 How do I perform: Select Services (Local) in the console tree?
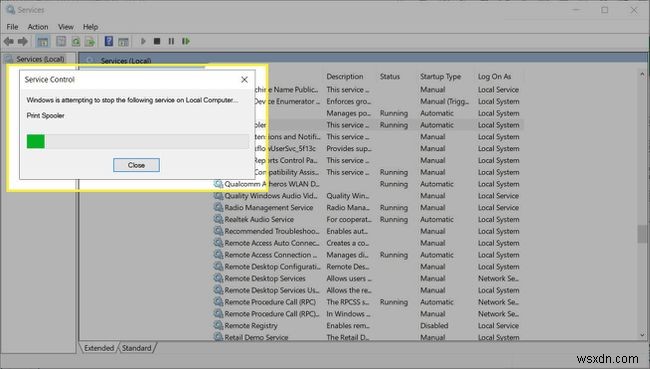pos(40,59)
